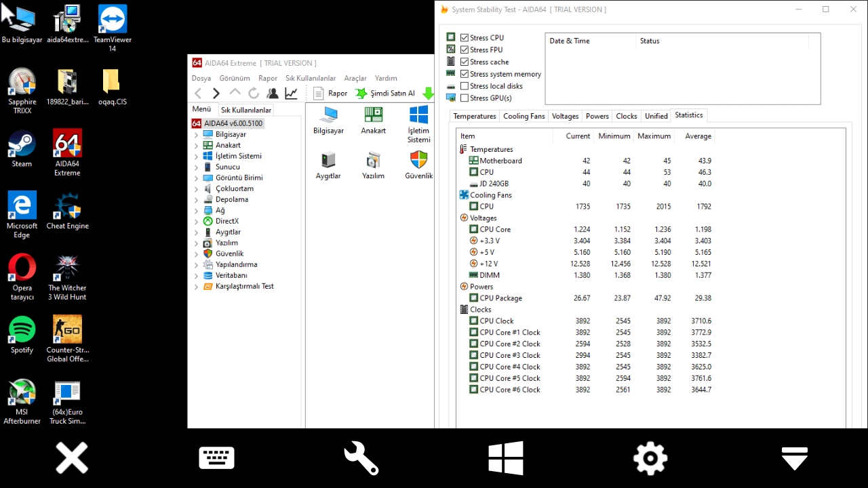Image resolution: width=868 pixels, height=488 pixels.
Task: Expand the Anakart tree node
Action: 197,146
